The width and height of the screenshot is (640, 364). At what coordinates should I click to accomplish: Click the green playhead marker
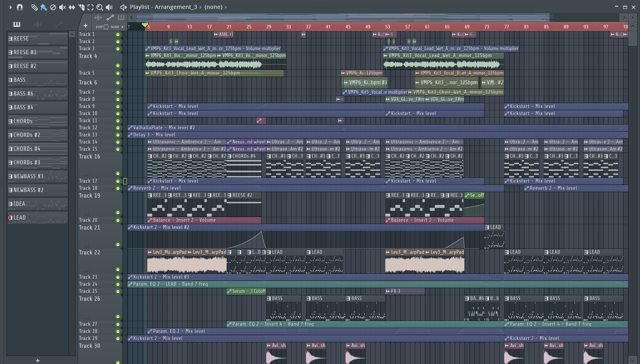coord(144,25)
